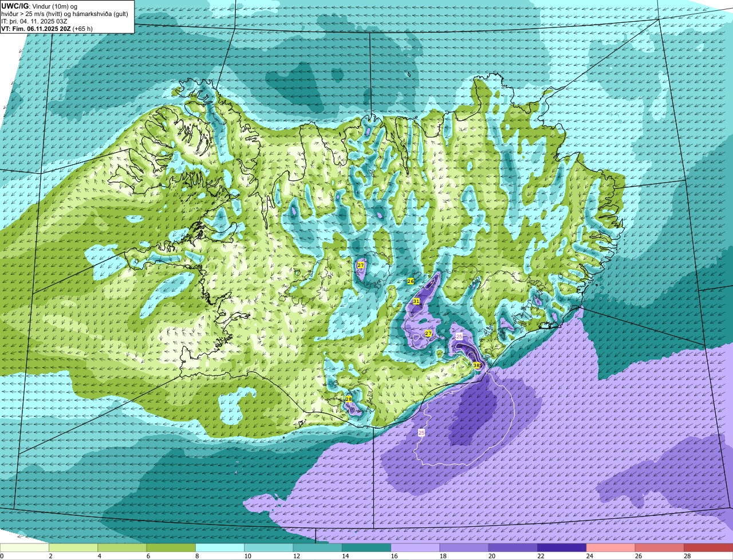The width and height of the screenshot is (733, 560).
Task: Click the white 25 contour label above the 38 label
Action: point(459,337)
